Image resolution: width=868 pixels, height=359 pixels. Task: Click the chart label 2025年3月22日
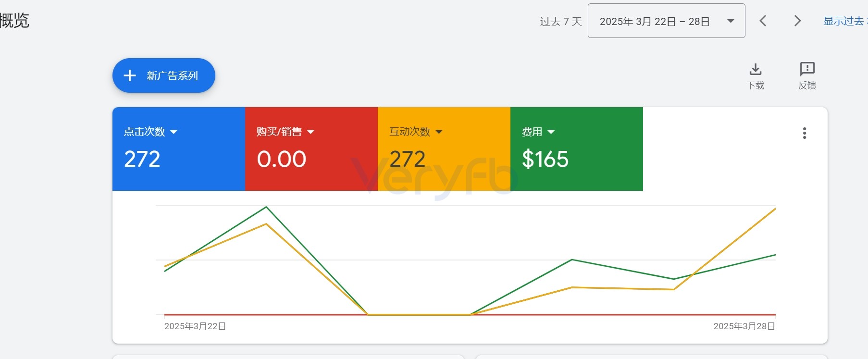195,326
